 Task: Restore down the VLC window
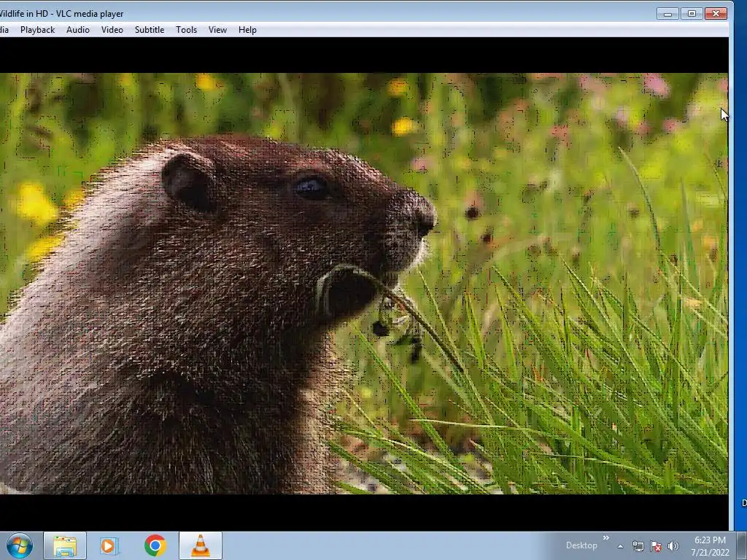tap(692, 14)
